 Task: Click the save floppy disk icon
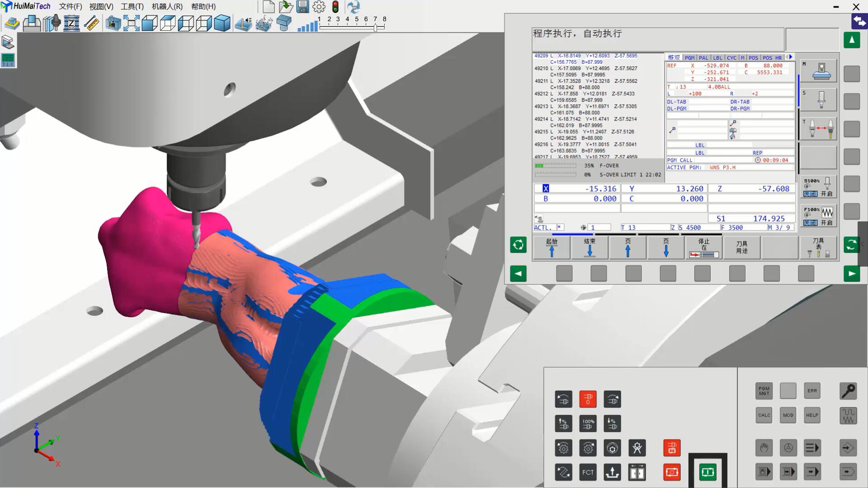[x=302, y=7]
